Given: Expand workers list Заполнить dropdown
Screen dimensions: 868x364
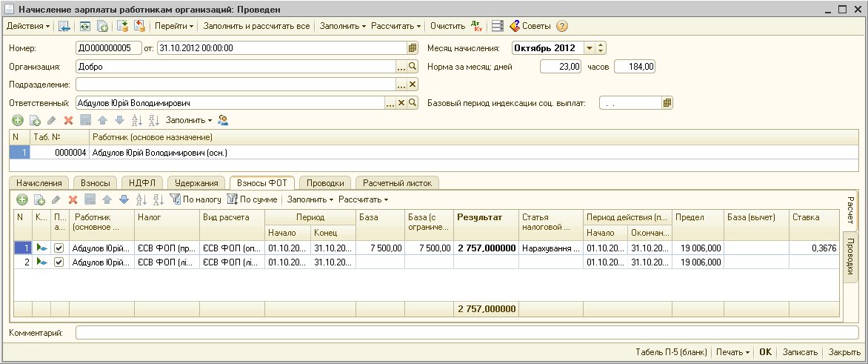Looking at the screenshot, I should pyautogui.click(x=189, y=120).
